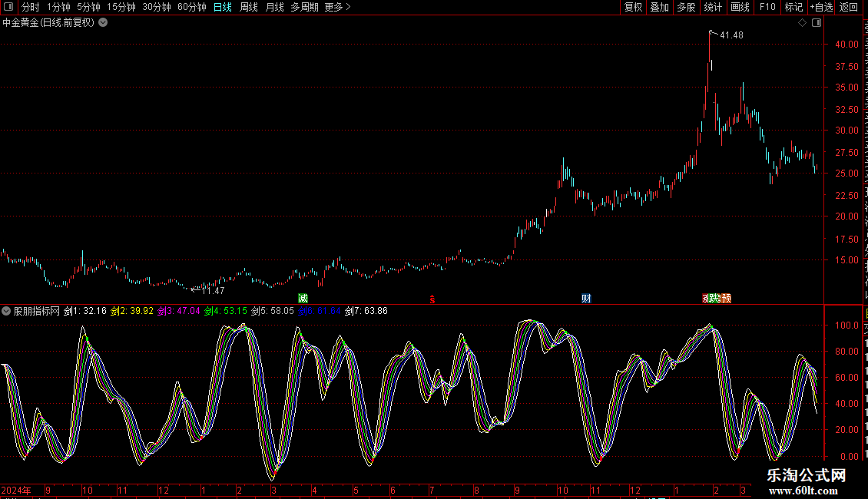Switch to 分时 intraday view

point(31,7)
